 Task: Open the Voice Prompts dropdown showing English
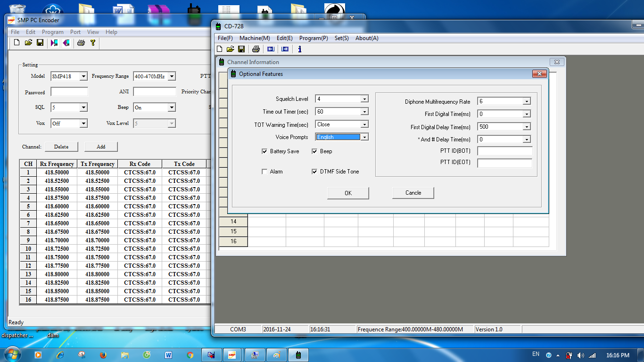(x=364, y=137)
